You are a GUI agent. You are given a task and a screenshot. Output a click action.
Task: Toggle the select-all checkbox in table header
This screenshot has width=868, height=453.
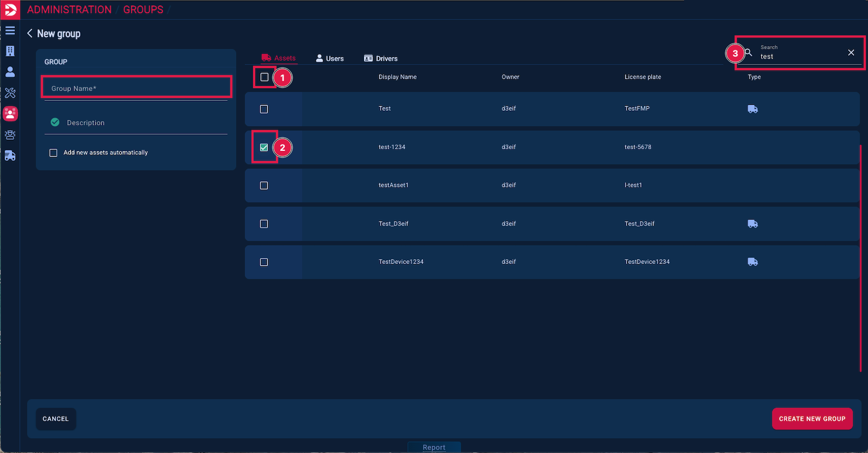[x=265, y=77]
